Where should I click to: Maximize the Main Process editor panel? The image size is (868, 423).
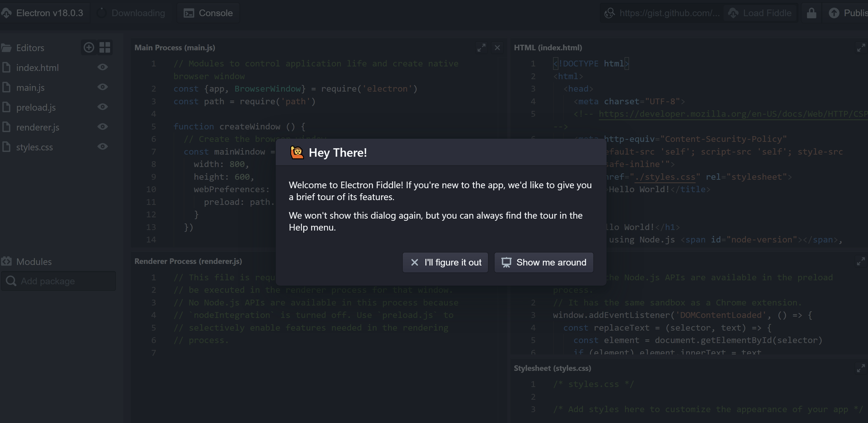[481, 48]
